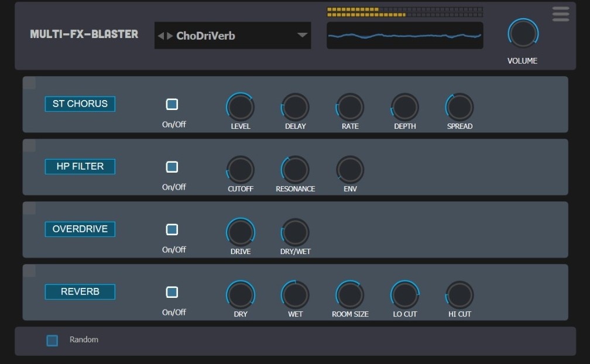Viewport: 590px width, 364px height.
Task: Click the HP FILTER label button
Action: point(80,167)
